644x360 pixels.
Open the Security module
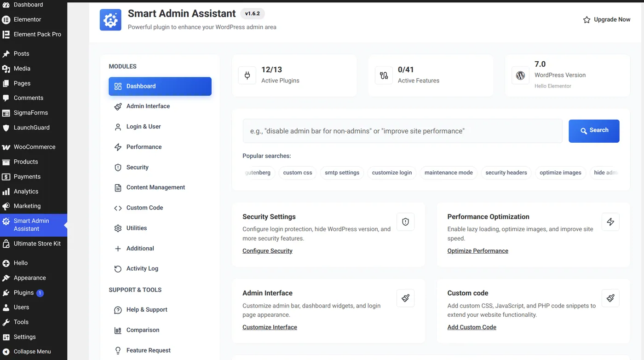coord(160,167)
